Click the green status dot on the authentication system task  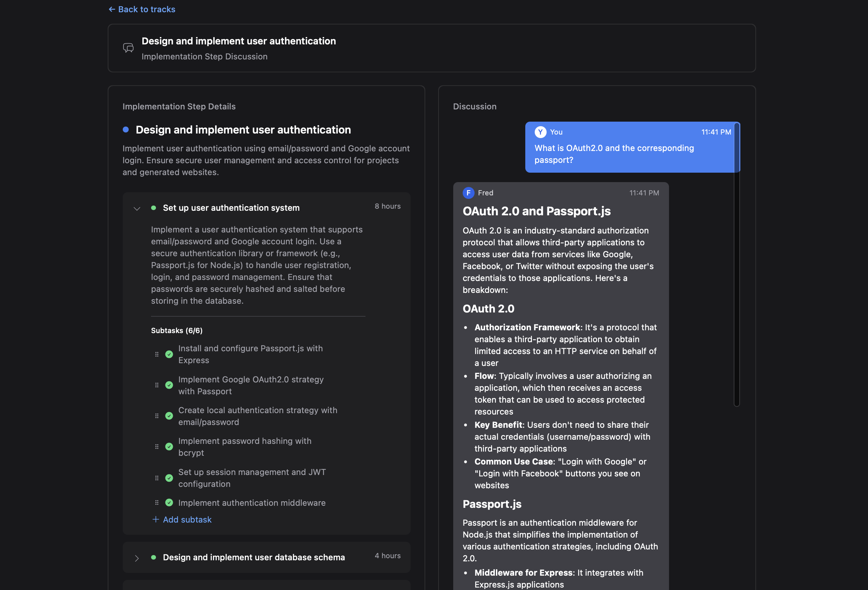click(x=154, y=208)
